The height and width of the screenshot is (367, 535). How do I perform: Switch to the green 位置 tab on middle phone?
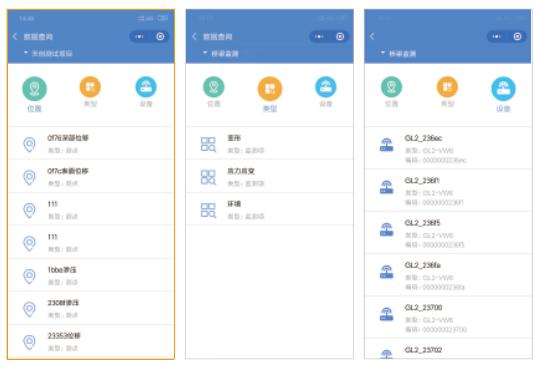(x=214, y=91)
